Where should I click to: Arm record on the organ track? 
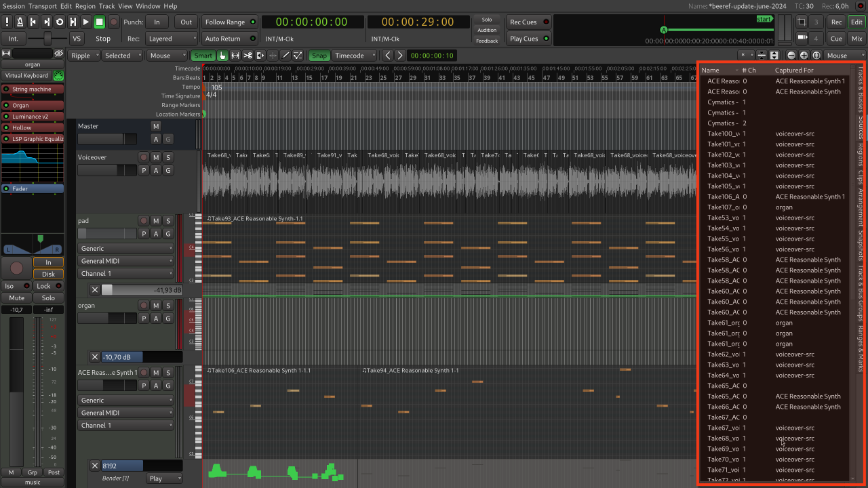(x=143, y=306)
